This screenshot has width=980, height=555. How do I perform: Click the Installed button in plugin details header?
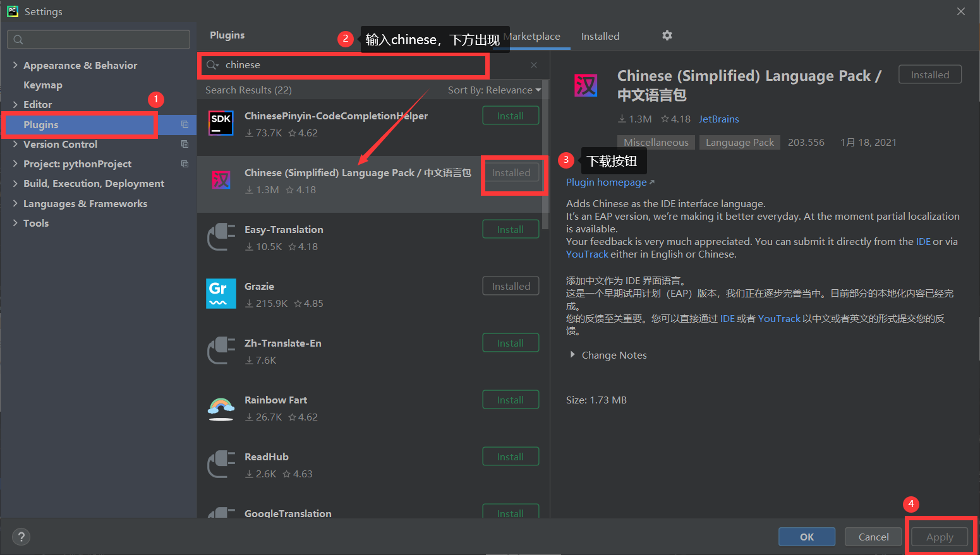[930, 75]
